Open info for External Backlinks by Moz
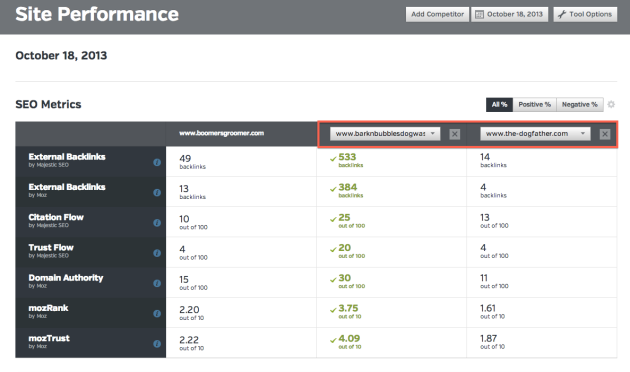Screen dimensions: 630x372 [157, 192]
